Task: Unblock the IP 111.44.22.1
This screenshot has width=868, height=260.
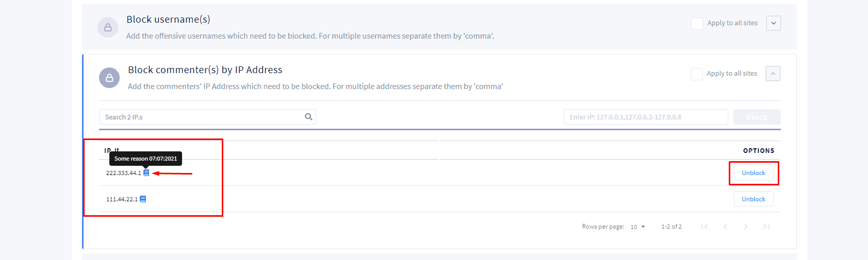Action: pyautogui.click(x=754, y=199)
